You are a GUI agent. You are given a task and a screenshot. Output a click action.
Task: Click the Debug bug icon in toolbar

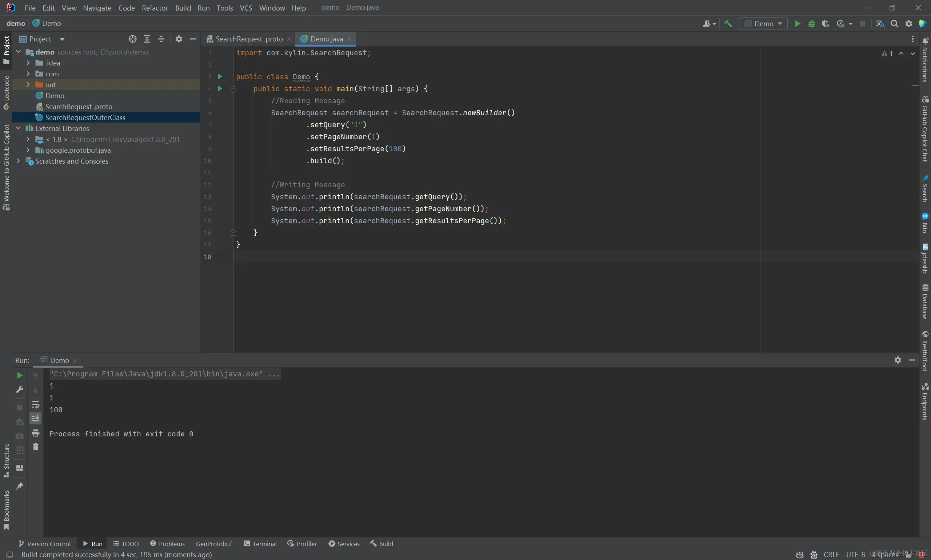811,24
